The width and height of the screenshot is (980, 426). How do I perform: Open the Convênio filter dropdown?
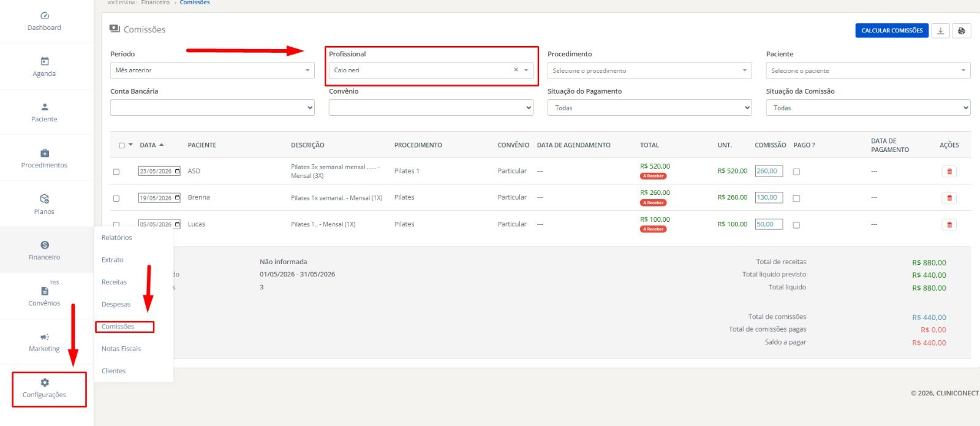[x=431, y=108]
